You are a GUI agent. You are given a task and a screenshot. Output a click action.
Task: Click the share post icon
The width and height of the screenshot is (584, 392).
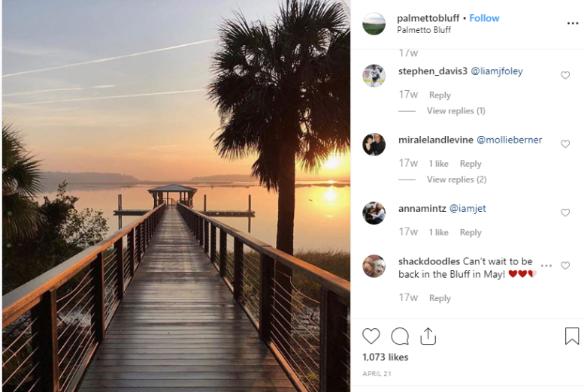428,336
